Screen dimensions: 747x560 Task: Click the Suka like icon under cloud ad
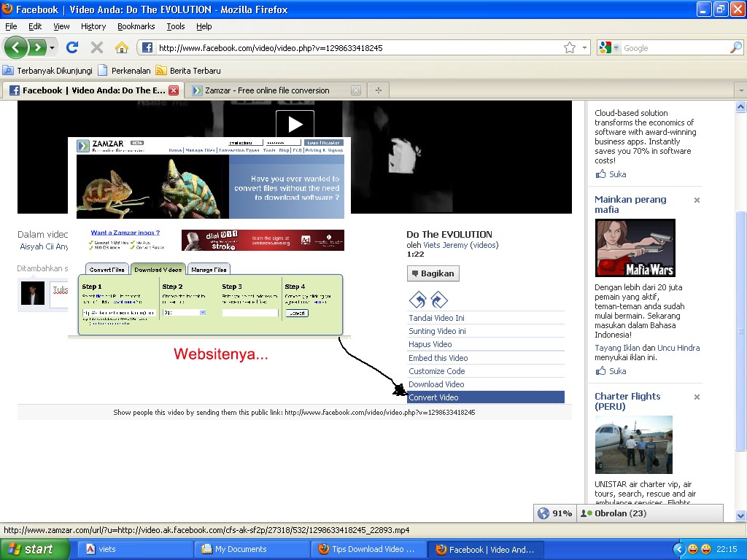click(x=601, y=174)
